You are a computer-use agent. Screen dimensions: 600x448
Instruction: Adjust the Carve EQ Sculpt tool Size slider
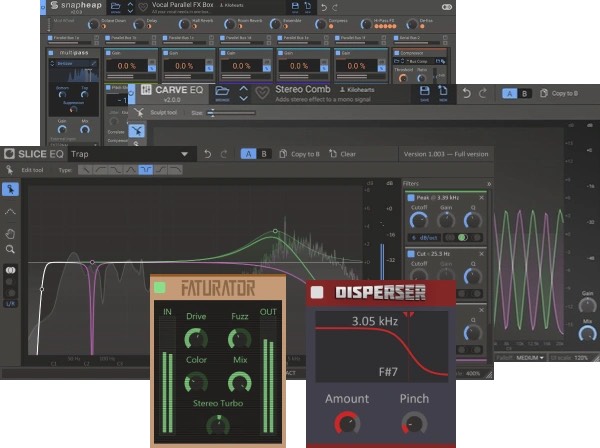[x=231, y=113]
